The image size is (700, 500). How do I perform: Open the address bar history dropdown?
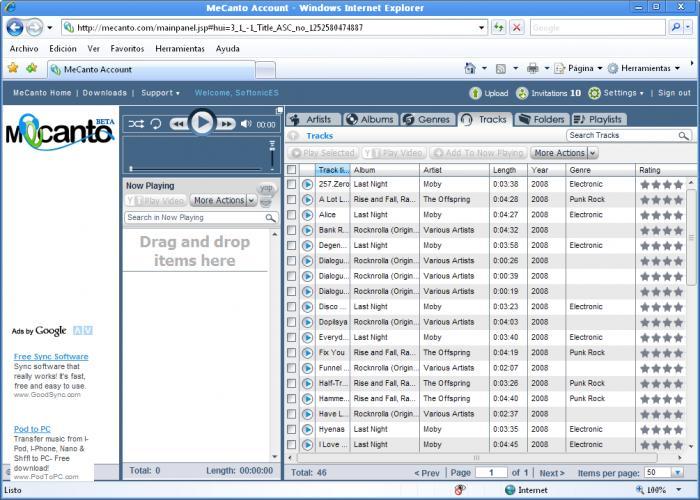pyautogui.click(x=481, y=28)
